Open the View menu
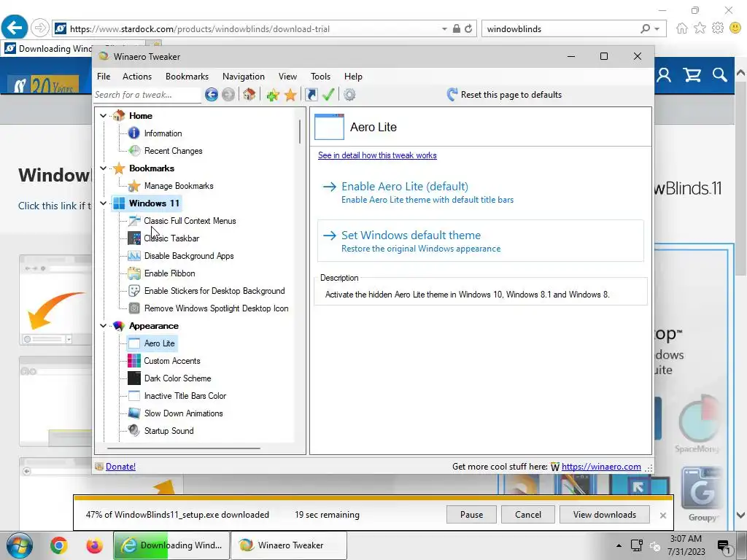 pos(287,76)
